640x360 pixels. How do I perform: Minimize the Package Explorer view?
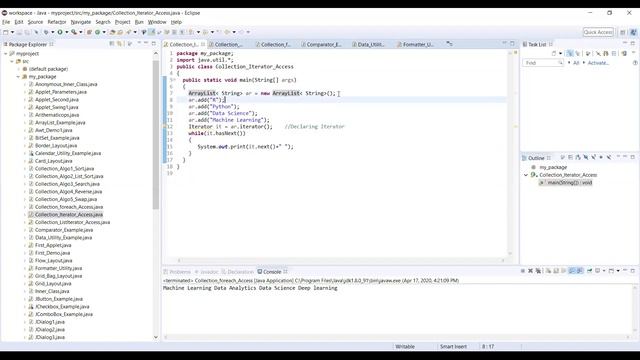coord(146,43)
